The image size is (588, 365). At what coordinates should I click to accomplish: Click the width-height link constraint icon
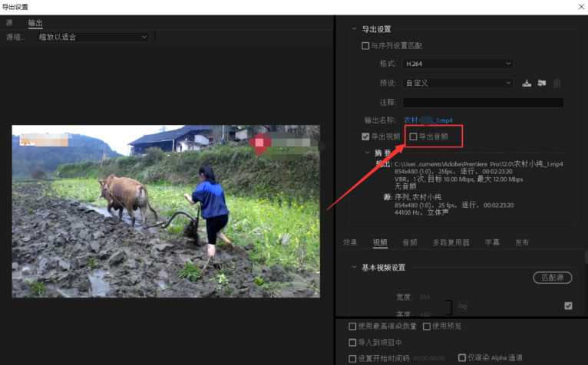(462, 307)
